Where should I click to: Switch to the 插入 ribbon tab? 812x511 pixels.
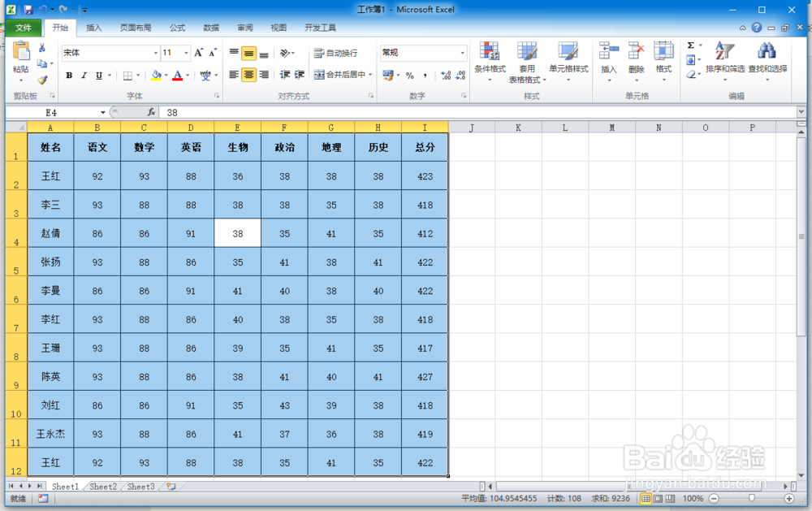[x=93, y=28]
